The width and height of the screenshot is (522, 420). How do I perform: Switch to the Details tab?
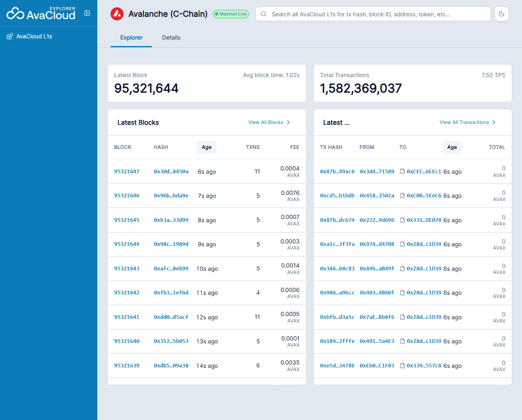[x=171, y=38]
